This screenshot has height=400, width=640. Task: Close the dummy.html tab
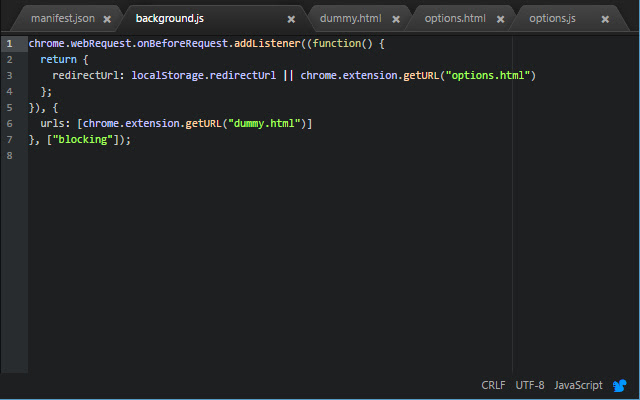coord(396,19)
